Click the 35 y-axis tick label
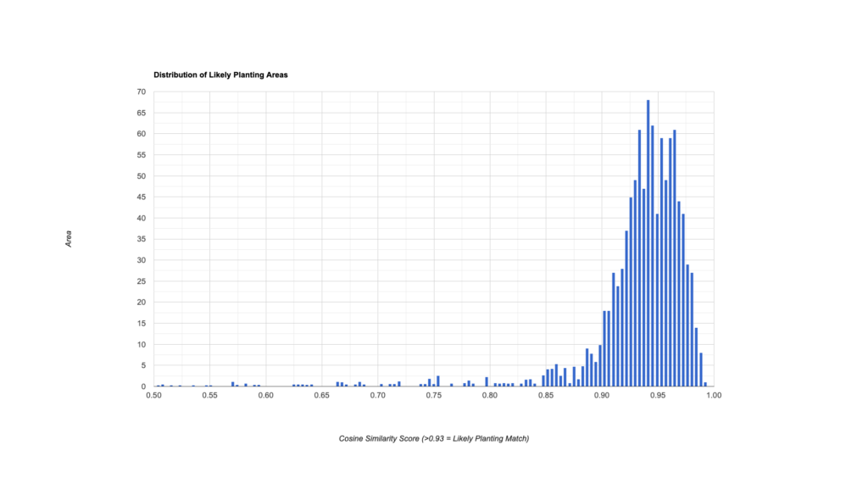The width and height of the screenshot is (868, 478). click(141, 239)
